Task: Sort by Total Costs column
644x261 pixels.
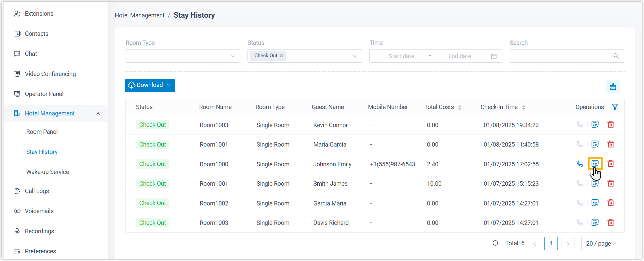Action: click(x=460, y=107)
